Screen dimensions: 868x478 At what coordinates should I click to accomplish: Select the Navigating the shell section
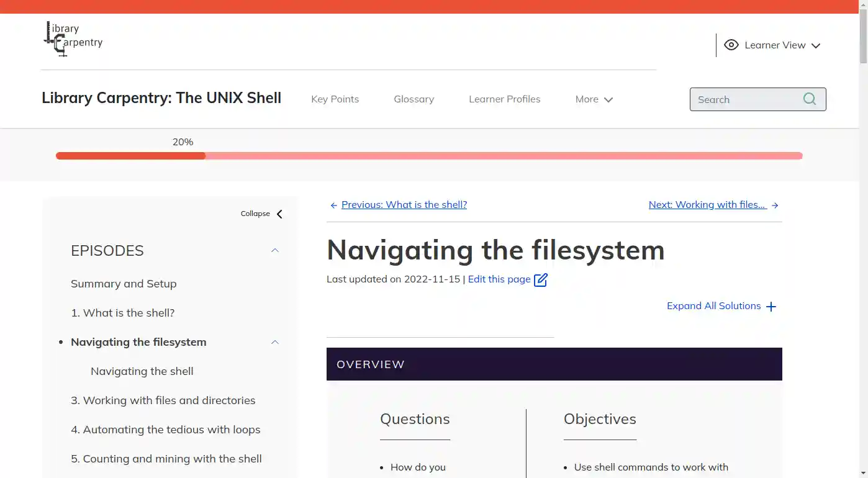coord(142,371)
